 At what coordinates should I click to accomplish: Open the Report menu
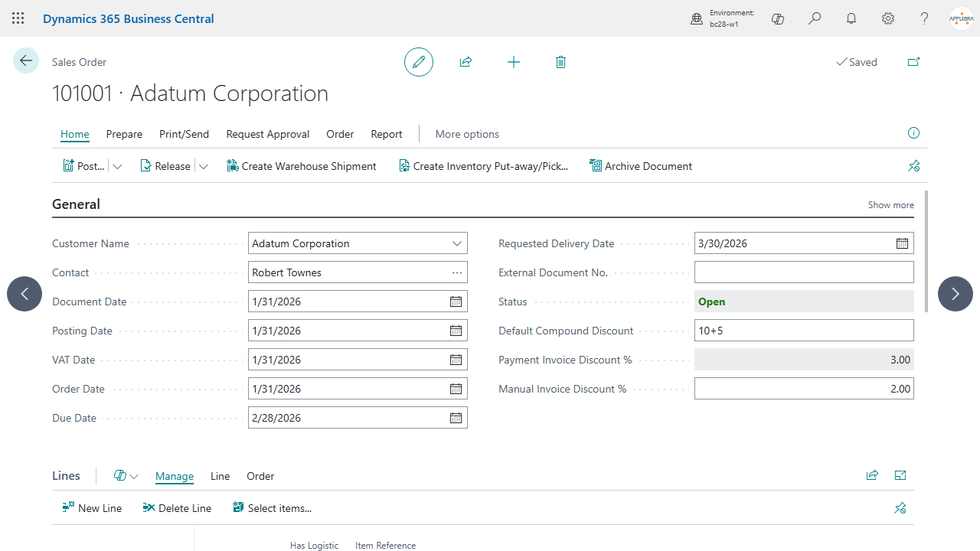point(387,134)
